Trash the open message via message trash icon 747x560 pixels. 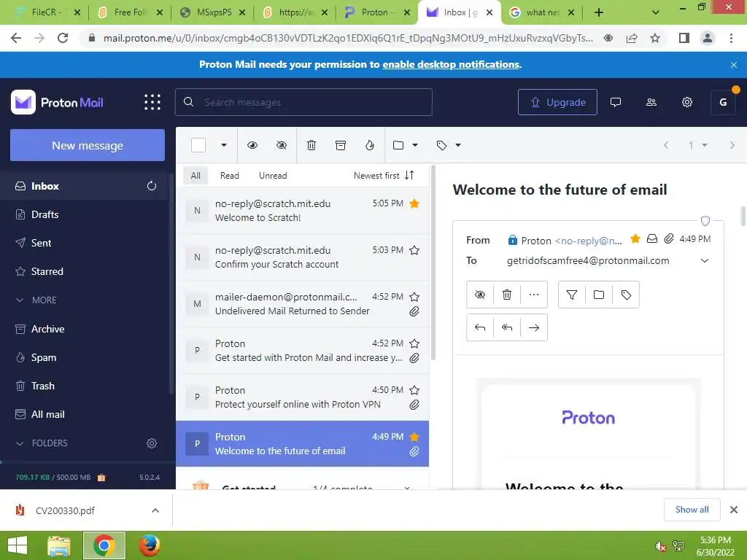point(507,295)
